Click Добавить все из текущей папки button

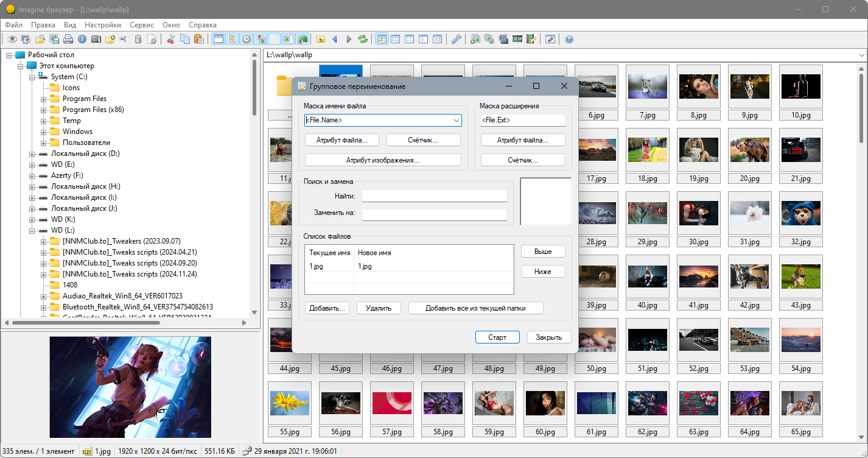475,308
